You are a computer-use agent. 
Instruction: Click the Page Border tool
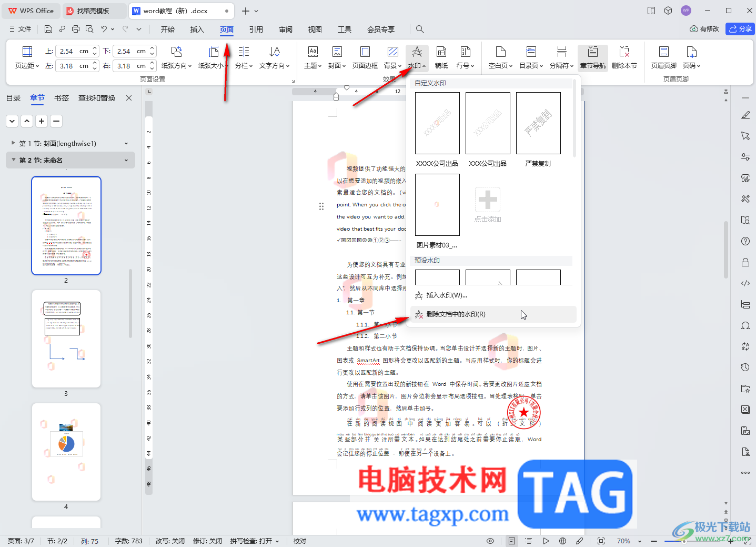pos(365,57)
